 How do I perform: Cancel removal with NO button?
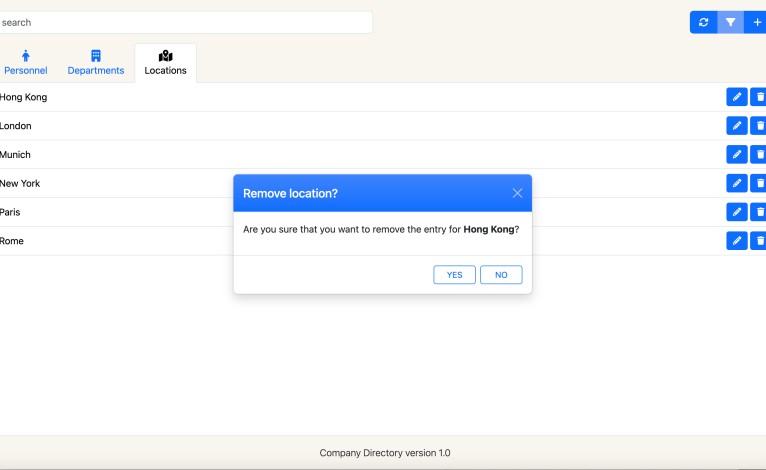pyautogui.click(x=501, y=275)
